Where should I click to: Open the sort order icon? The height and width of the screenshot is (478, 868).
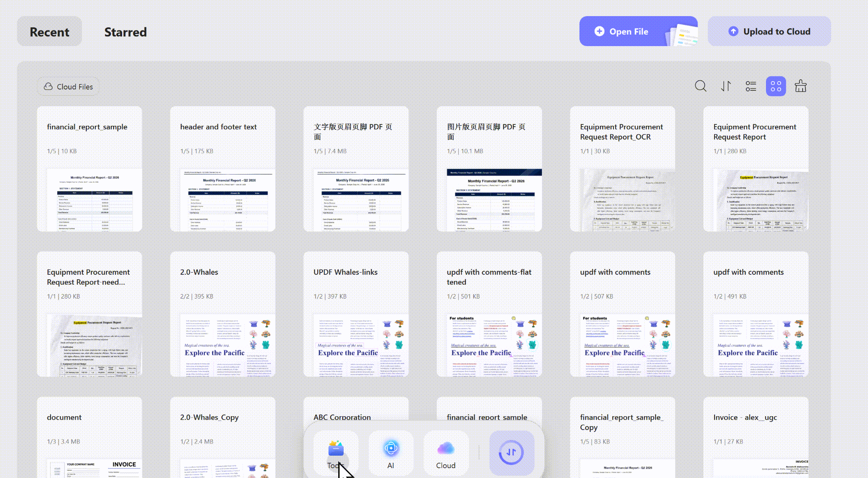726,86
